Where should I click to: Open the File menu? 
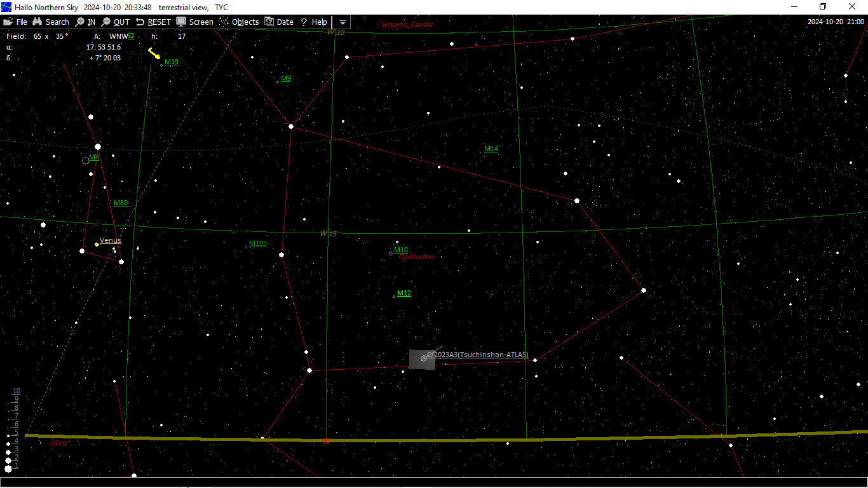coord(15,22)
